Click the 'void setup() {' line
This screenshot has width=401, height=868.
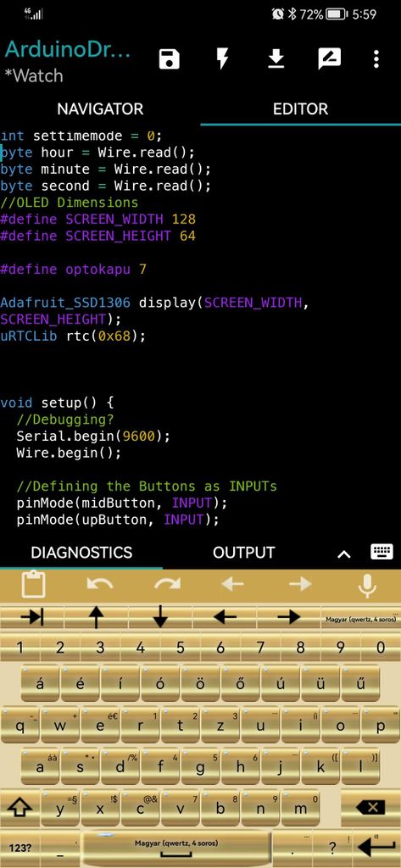pos(57,403)
